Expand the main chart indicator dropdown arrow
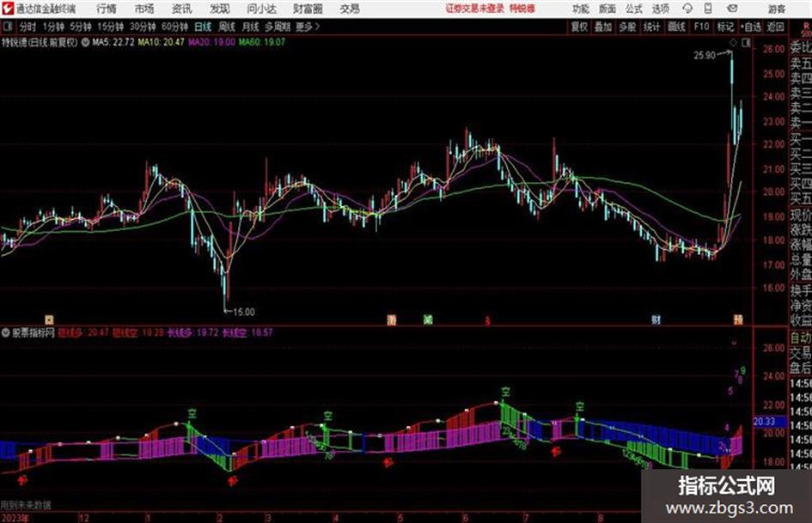The height and width of the screenshot is (523, 812). pyautogui.click(x=85, y=42)
